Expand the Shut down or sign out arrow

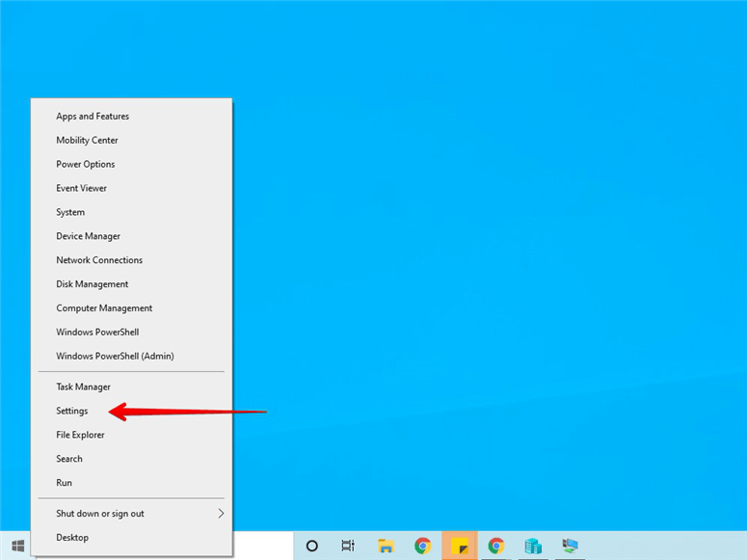coord(221,514)
